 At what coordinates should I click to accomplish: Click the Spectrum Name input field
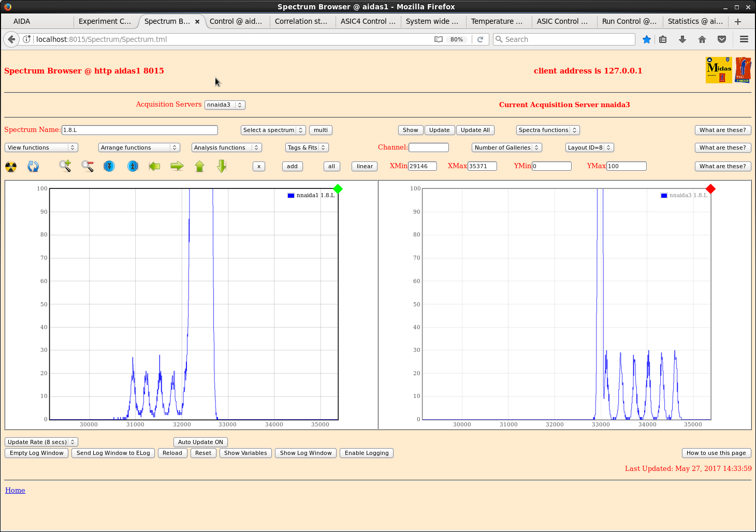(139, 130)
